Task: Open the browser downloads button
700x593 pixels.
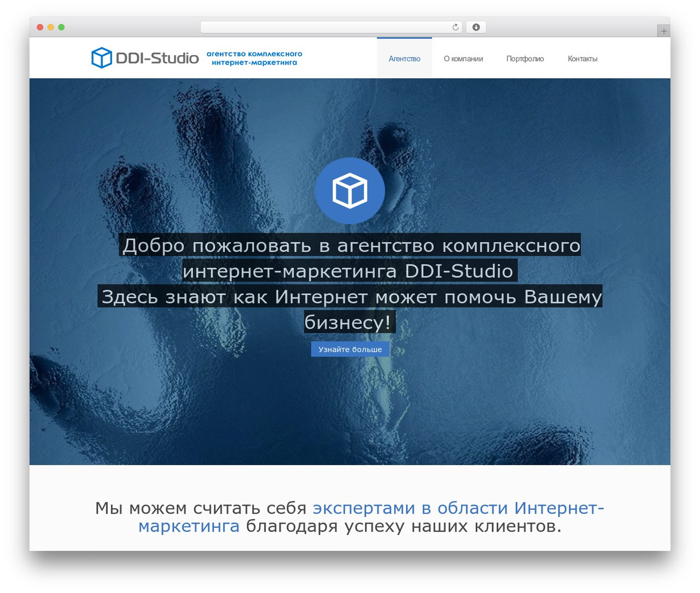Action: point(476,27)
